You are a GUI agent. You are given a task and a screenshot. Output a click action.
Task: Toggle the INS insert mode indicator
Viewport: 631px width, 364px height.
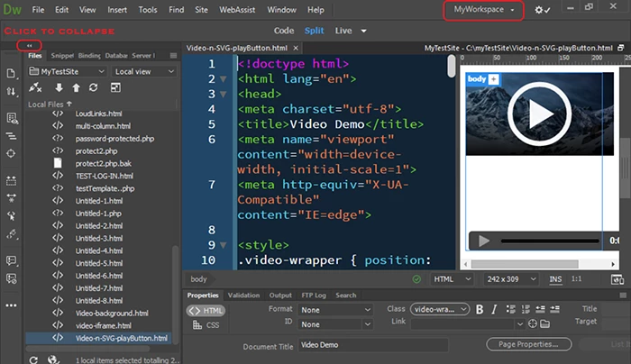point(555,279)
